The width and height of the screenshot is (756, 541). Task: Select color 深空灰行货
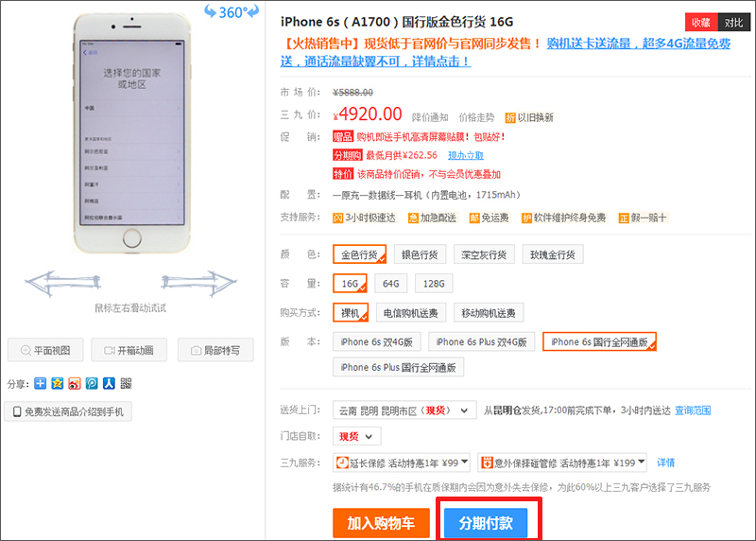click(x=484, y=254)
